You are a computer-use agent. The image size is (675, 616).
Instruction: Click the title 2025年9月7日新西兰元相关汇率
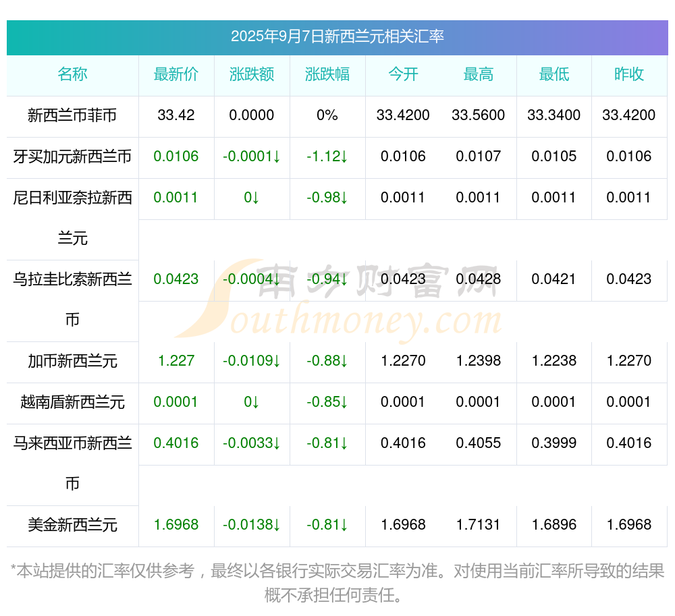(337, 36)
